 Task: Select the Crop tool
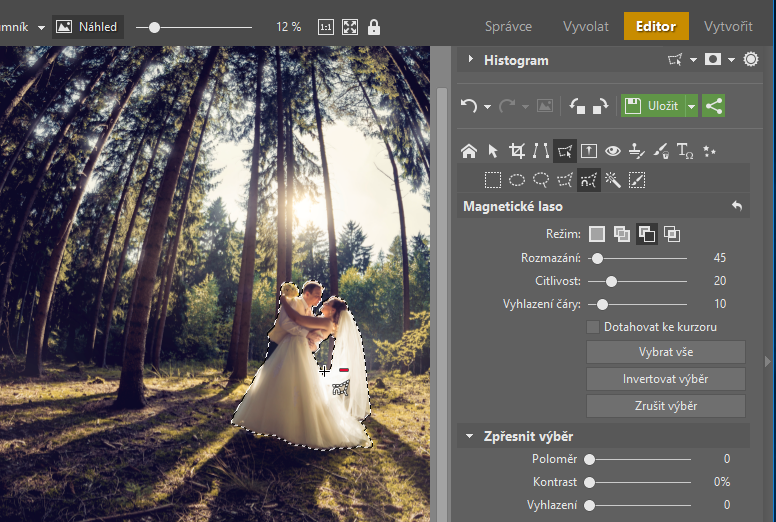click(x=517, y=151)
